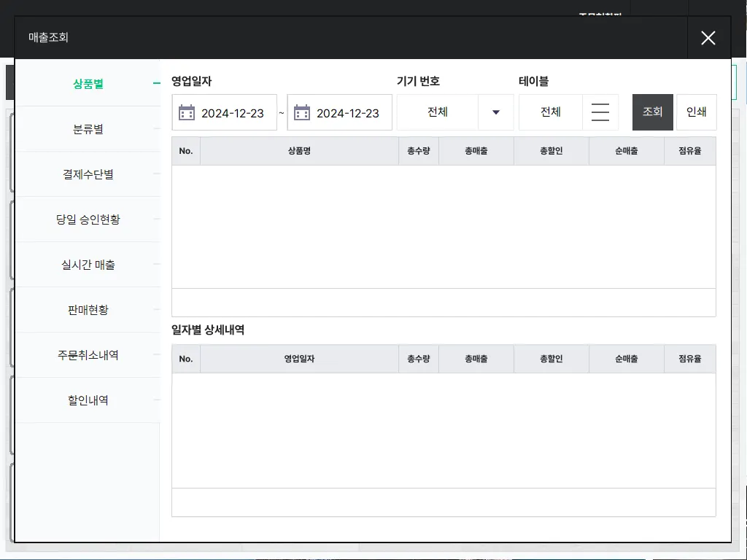Image resolution: width=747 pixels, height=560 pixels.
Task: Open the 할인내역 tab
Action: click(88, 400)
